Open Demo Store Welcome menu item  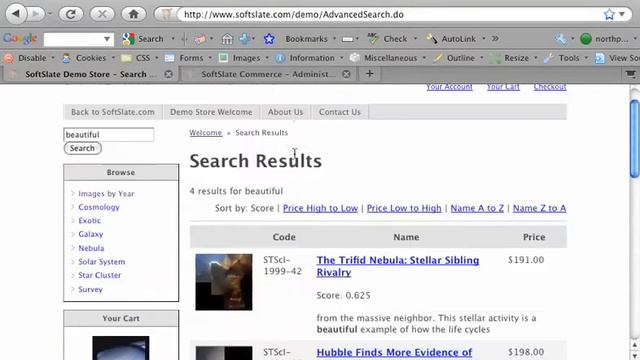pos(211,112)
